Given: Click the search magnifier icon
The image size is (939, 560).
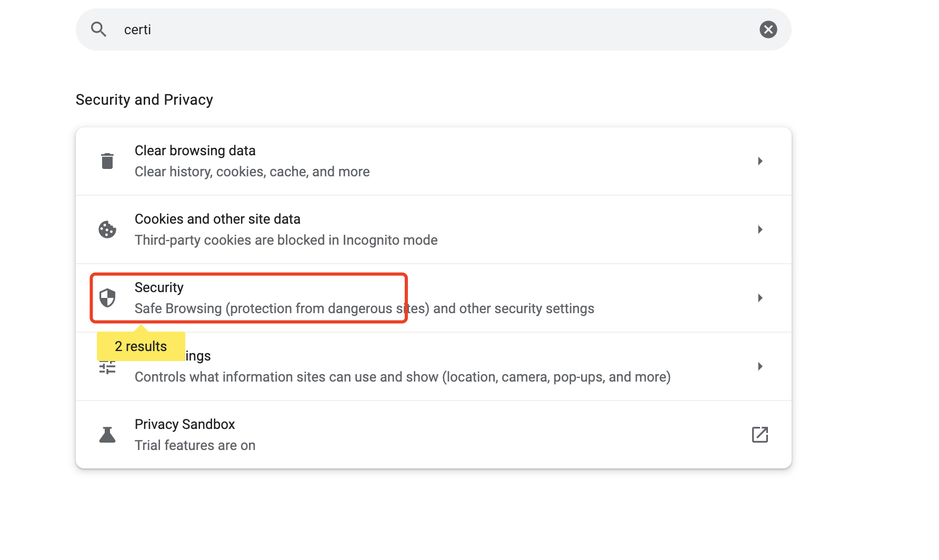Looking at the screenshot, I should (98, 29).
